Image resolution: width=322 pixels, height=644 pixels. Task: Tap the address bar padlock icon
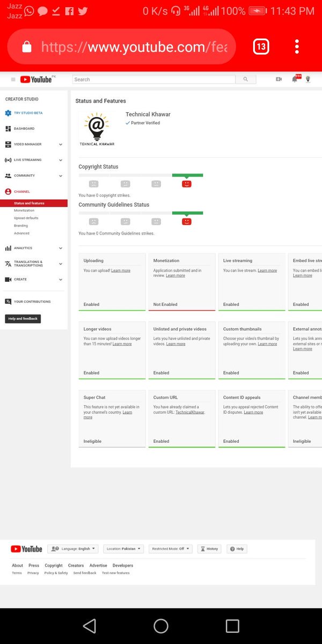27,47
